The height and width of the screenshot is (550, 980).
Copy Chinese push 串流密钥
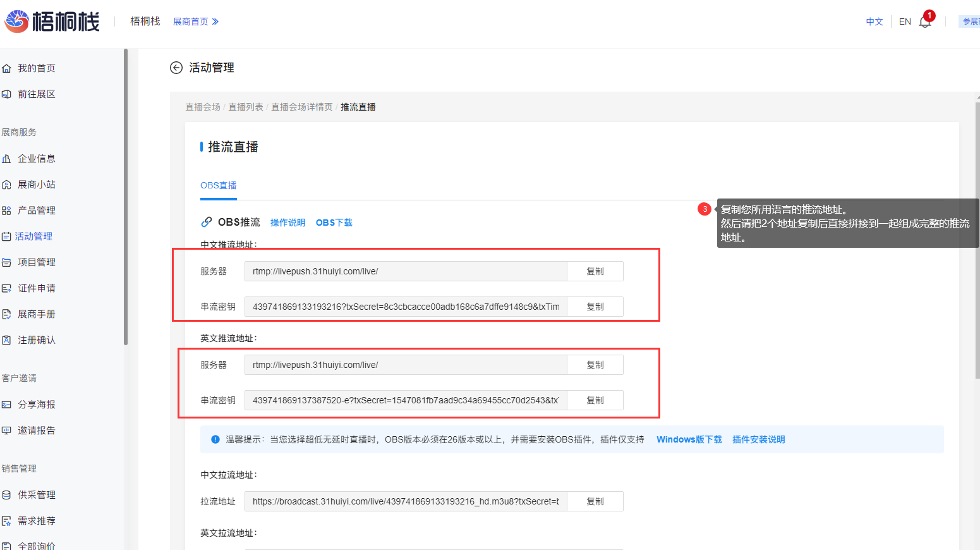(595, 307)
